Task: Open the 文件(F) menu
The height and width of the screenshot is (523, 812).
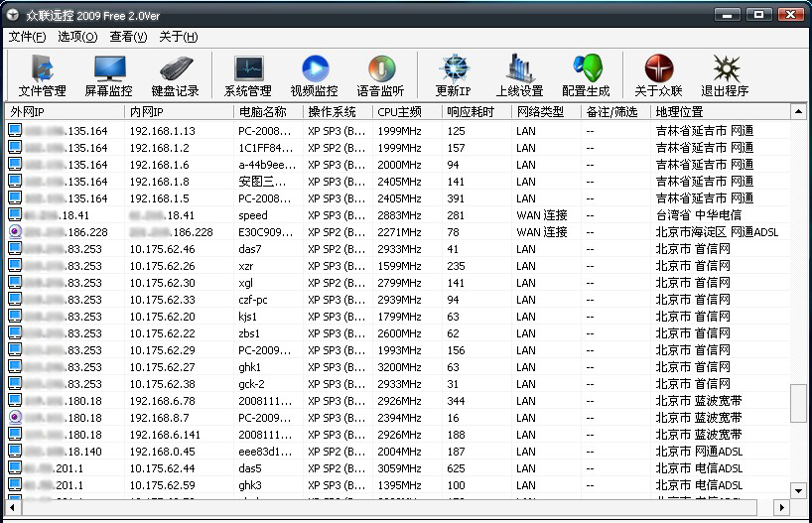Action: pos(27,37)
